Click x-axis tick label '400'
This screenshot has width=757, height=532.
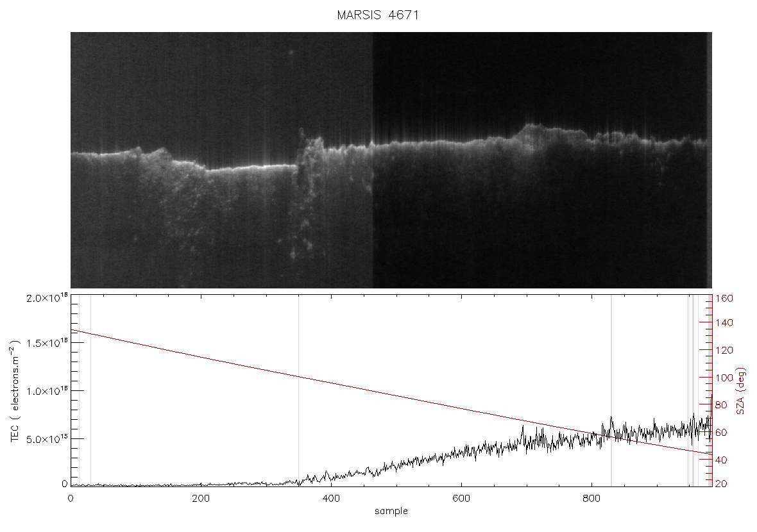pyautogui.click(x=331, y=499)
